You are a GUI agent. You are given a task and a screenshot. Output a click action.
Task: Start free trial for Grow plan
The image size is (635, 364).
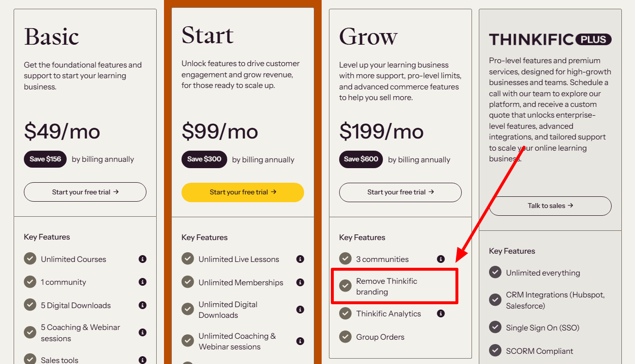click(x=400, y=192)
